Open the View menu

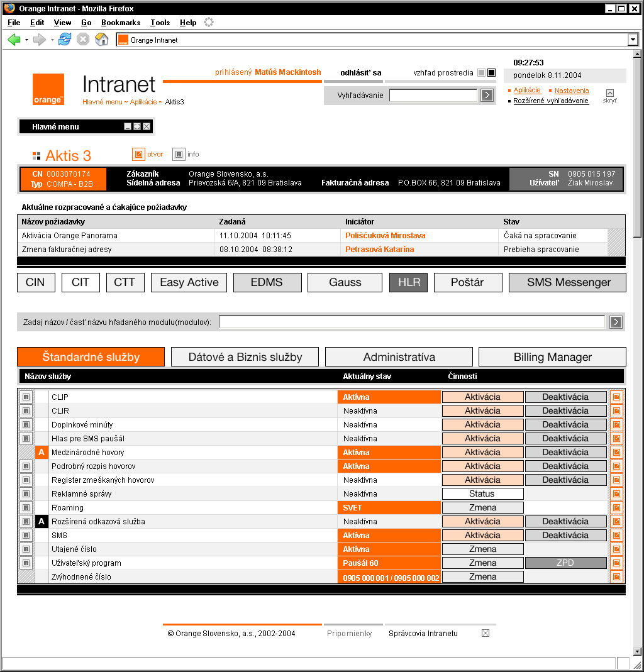point(62,23)
